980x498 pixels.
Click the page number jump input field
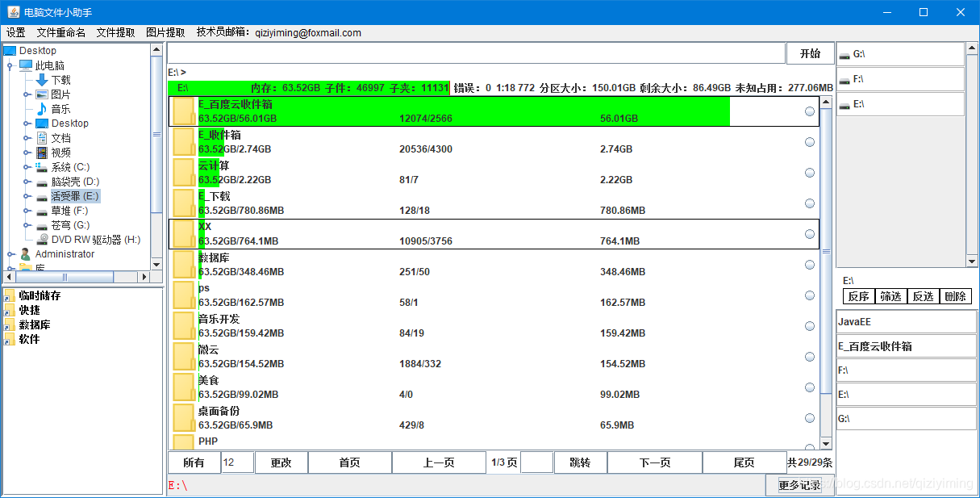[537, 462]
